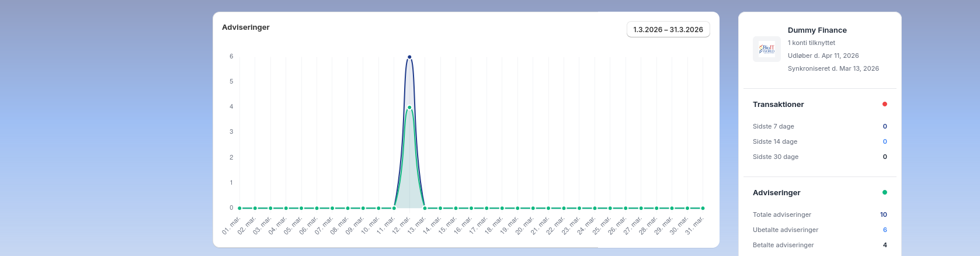Viewport: 980px width, 256px height.
Task: Click the data point for 01. mar.
Action: tap(239, 208)
